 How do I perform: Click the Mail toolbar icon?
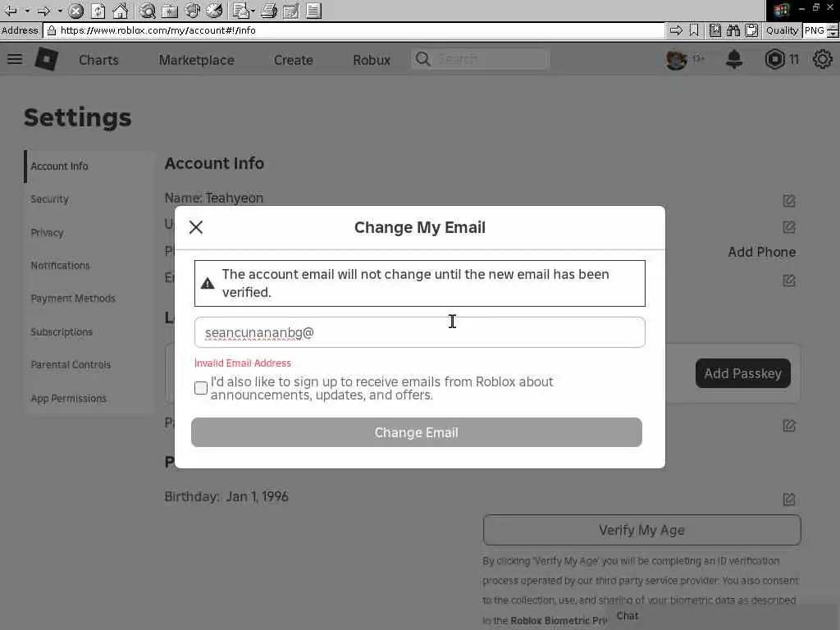241,11
